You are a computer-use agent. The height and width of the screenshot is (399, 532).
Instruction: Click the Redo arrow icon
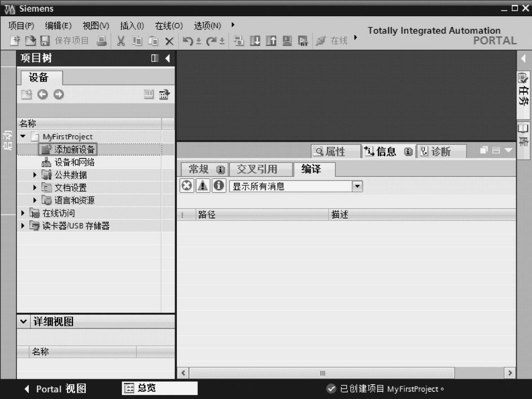tap(211, 41)
